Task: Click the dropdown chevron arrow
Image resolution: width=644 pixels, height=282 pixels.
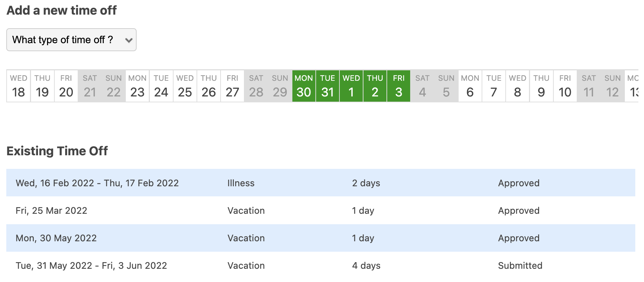Action: tap(129, 40)
